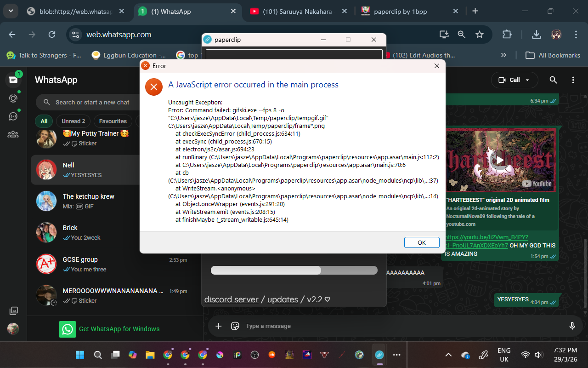
Task: Open the WhatsApp Chats sidebar icon
Action: tap(13, 80)
